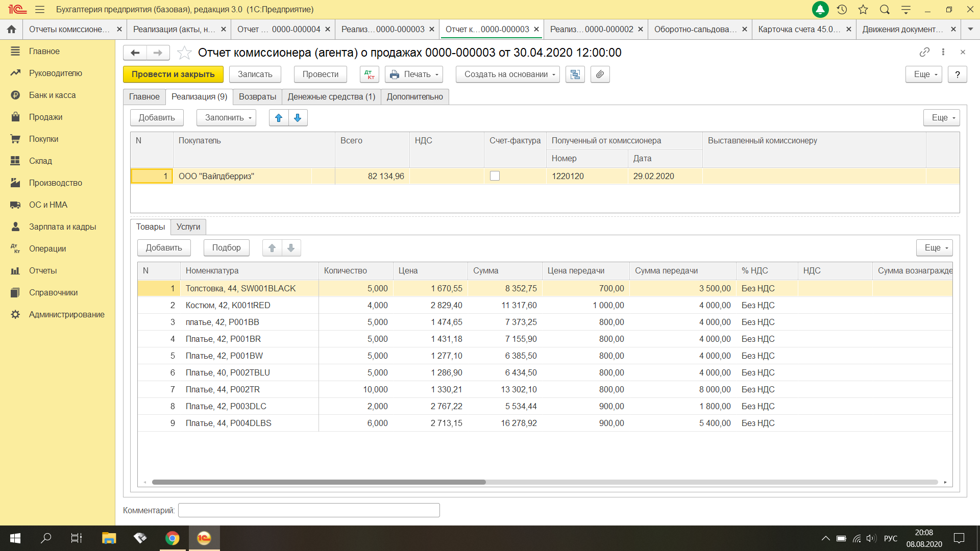This screenshot has height=551, width=980.
Task: Open Продажи section in sidebar
Action: click(45, 117)
